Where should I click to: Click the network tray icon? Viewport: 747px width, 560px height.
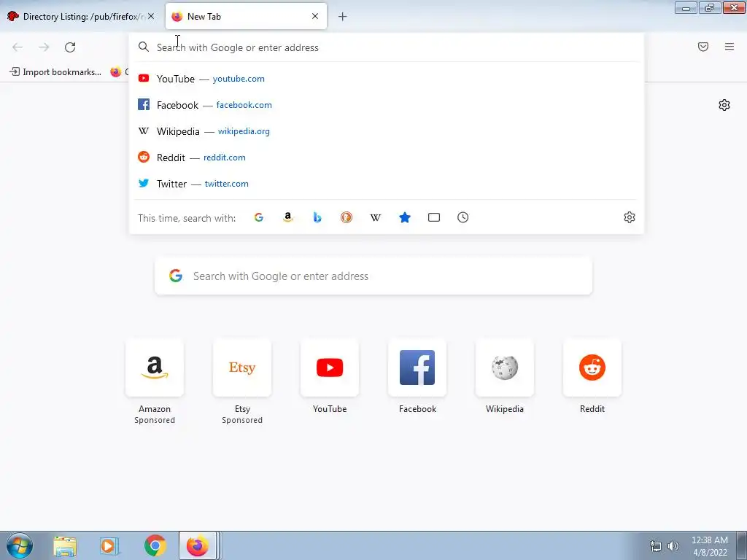(x=656, y=546)
